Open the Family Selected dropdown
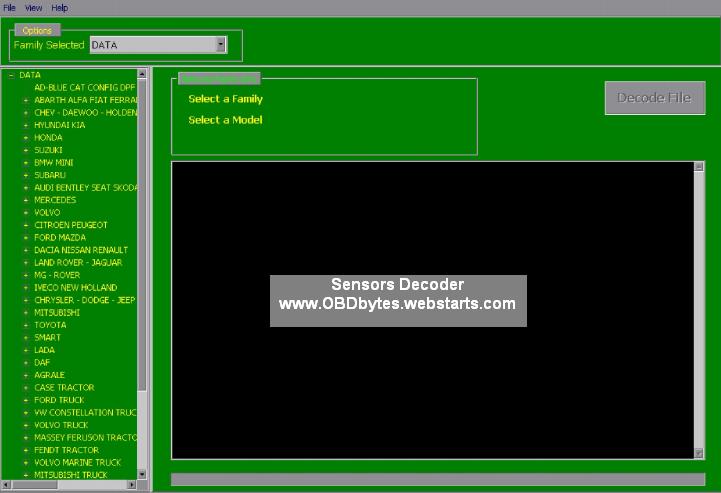This screenshot has height=493, width=721. [220, 45]
